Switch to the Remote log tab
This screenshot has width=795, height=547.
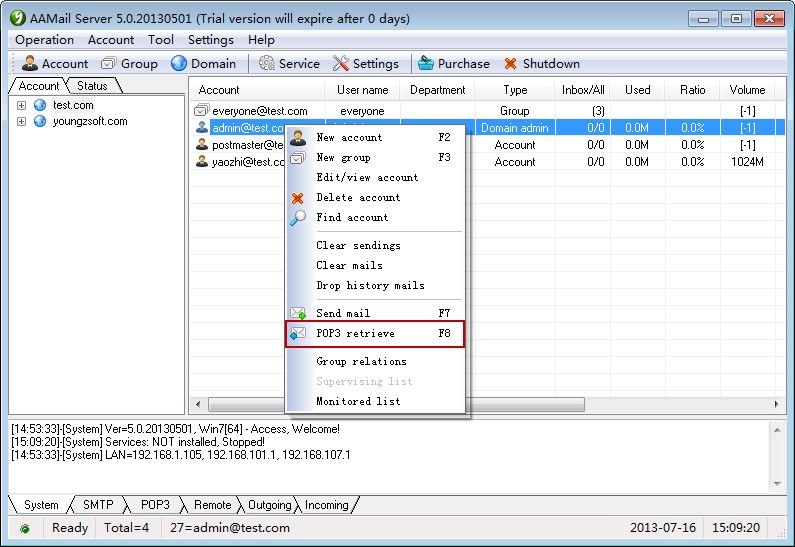pyautogui.click(x=212, y=505)
